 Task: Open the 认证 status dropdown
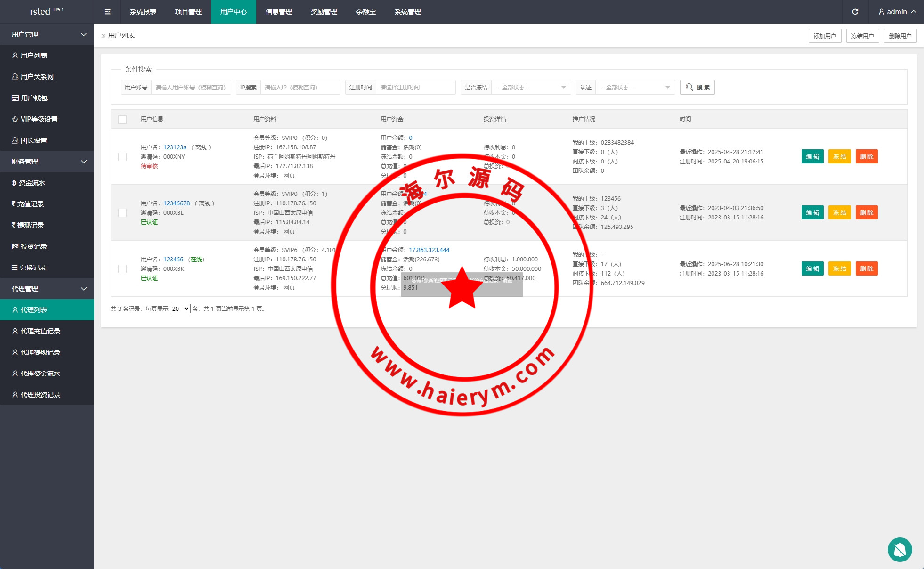click(x=634, y=87)
